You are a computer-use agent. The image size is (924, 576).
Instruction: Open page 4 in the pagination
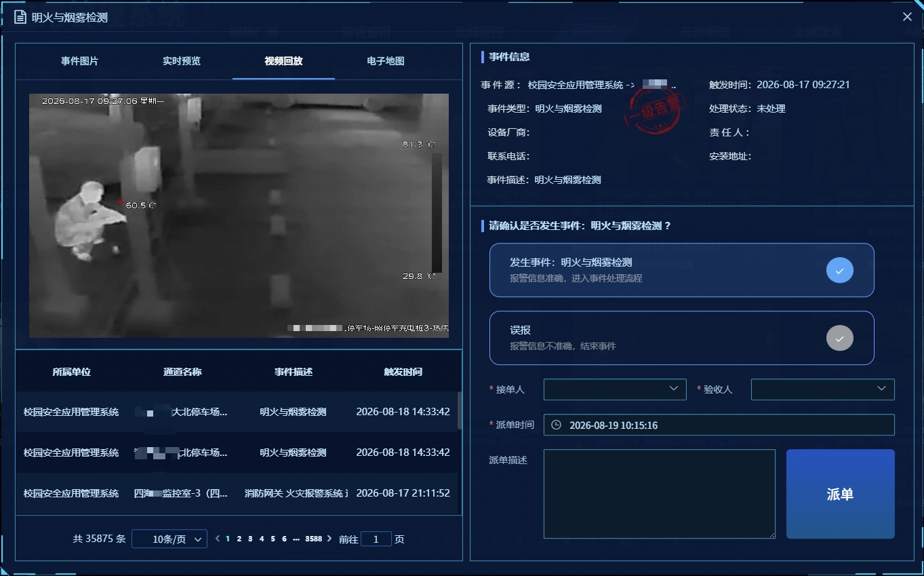pos(262,539)
